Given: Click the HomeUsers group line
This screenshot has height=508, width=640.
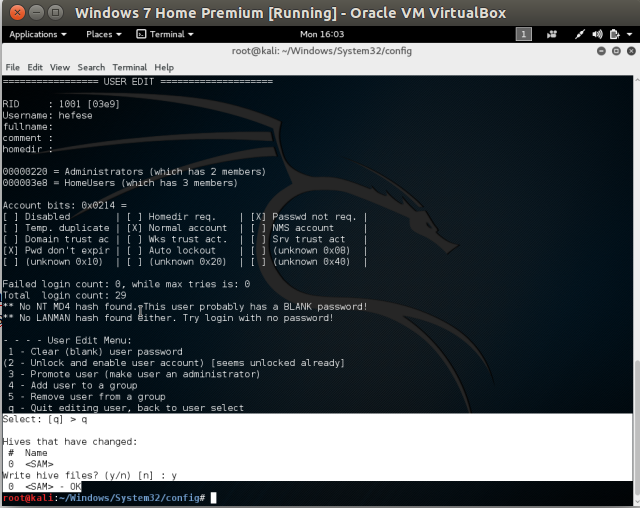Looking at the screenshot, I should click(120, 183).
